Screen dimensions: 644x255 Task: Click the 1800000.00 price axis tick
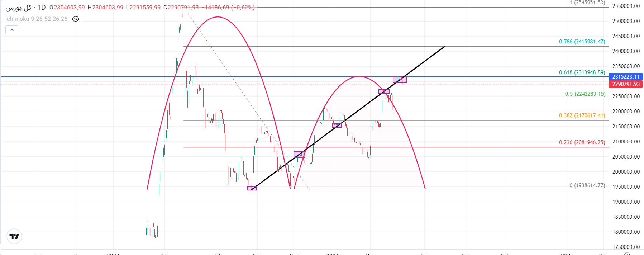tap(626, 232)
